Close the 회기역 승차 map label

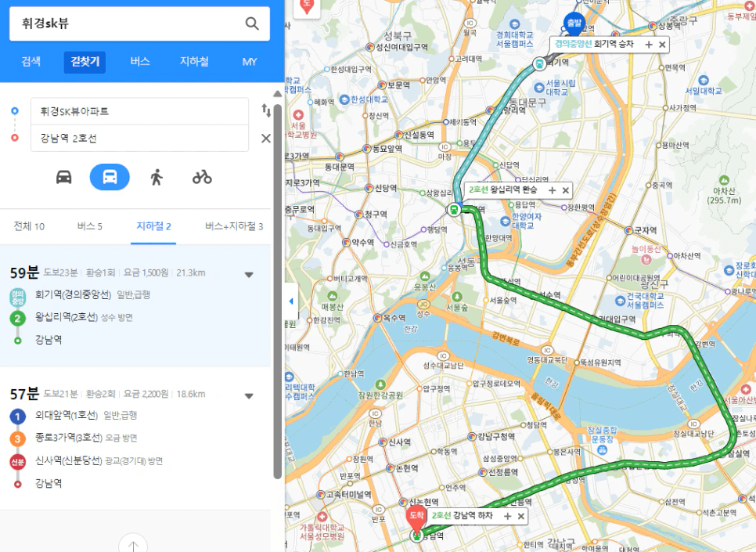[x=662, y=45]
